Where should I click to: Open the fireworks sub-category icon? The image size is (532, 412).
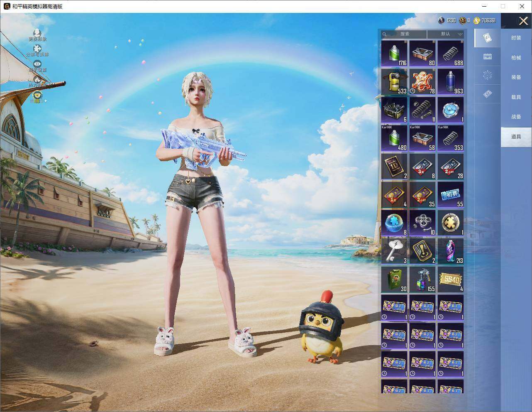[x=488, y=76]
